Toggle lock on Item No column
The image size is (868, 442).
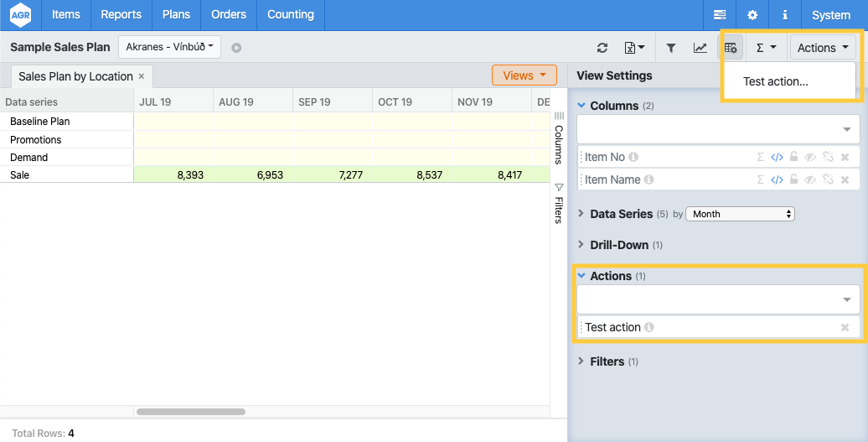click(x=793, y=157)
